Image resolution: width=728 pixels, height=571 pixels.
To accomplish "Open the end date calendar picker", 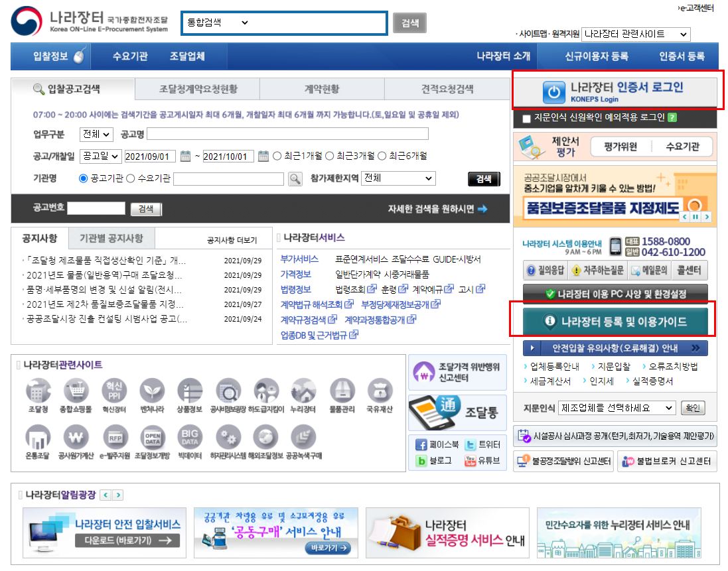I will click(x=263, y=157).
